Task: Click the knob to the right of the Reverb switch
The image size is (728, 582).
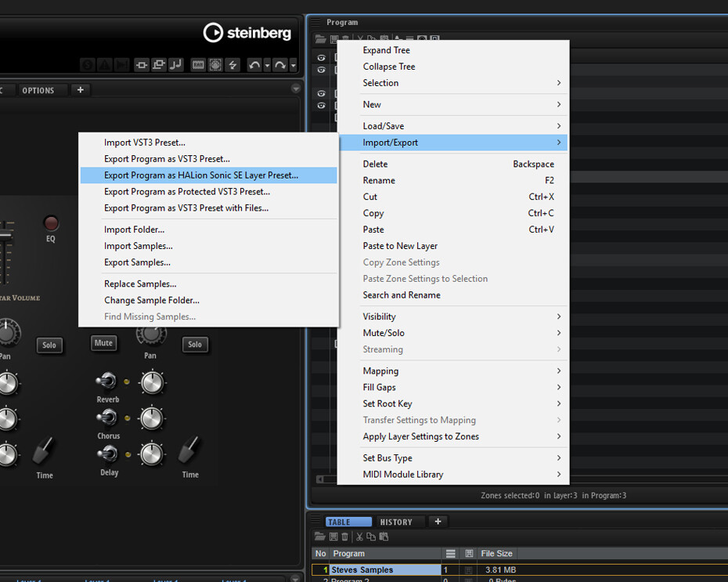Action: coord(152,383)
